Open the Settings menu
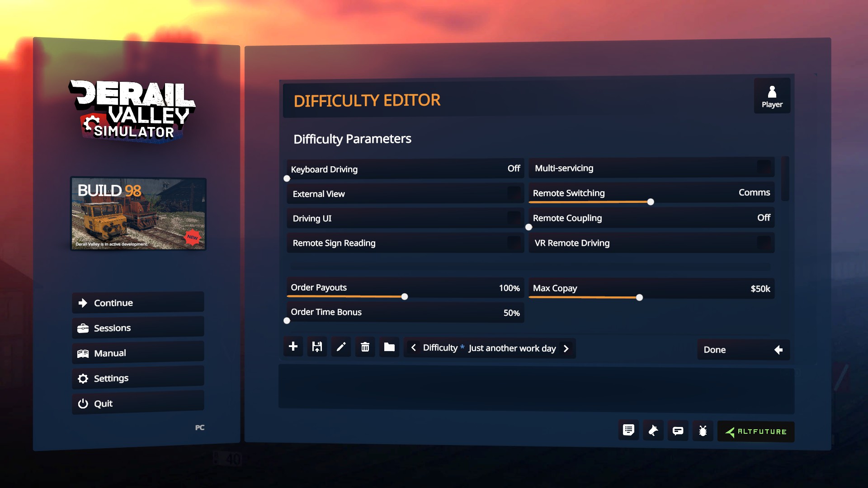Image resolution: width=868 pixels, height=488 pixels. [x=138, y=378]
